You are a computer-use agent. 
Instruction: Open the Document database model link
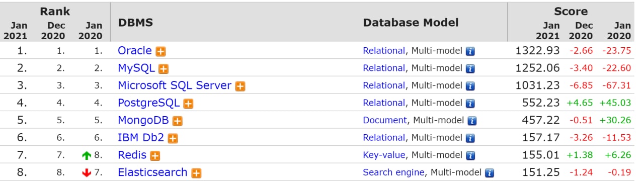click(x=385, y=120)
